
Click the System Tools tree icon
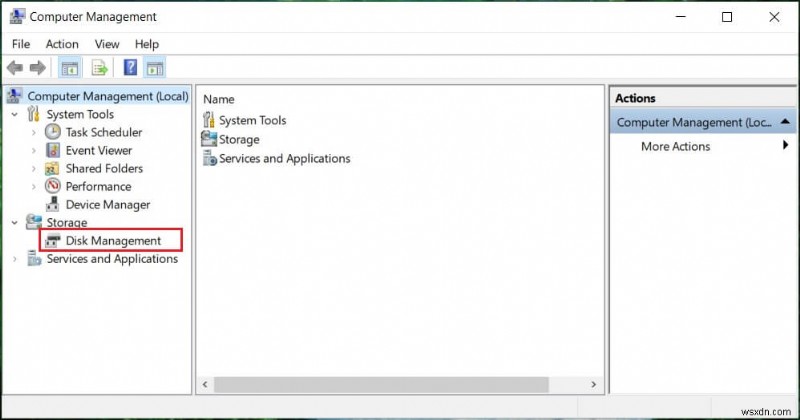[x=34, y=114]
